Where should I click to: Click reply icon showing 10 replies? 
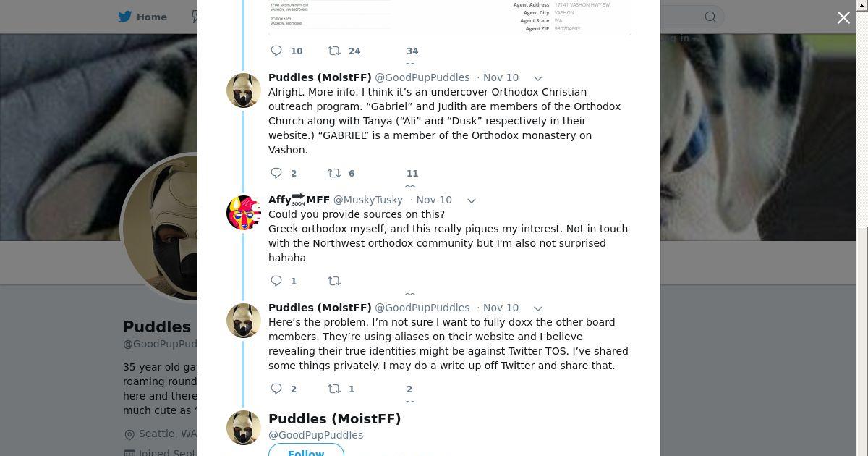tap(276, 51)
